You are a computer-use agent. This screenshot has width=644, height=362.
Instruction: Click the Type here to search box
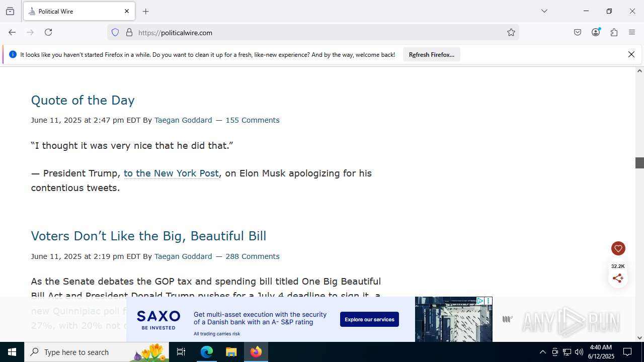point(97,352)
